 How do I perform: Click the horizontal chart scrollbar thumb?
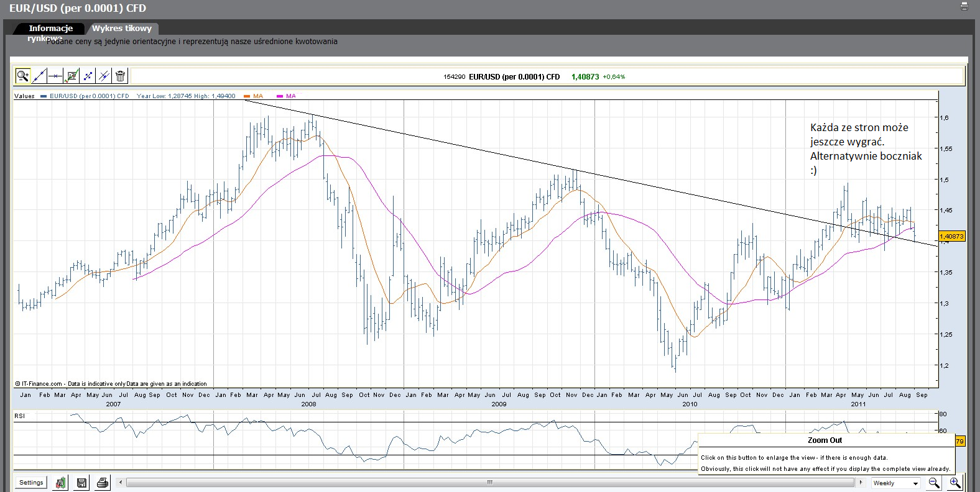[x=490, y=482]
